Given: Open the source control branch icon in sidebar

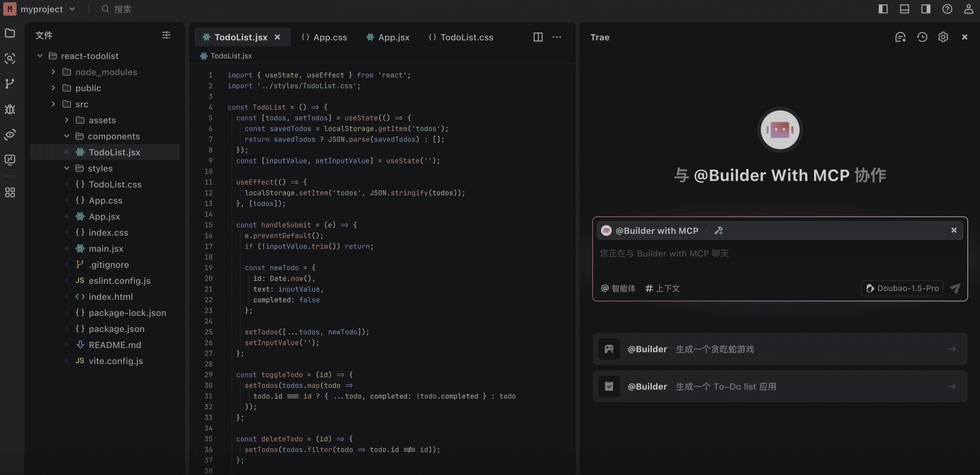Looking at the screenshot, I should (x=10, y=84).
